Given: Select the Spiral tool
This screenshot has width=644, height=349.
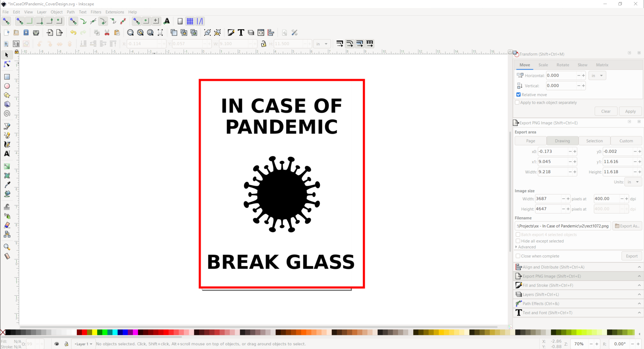Looking at the screenshot, I should click(7, 113).
